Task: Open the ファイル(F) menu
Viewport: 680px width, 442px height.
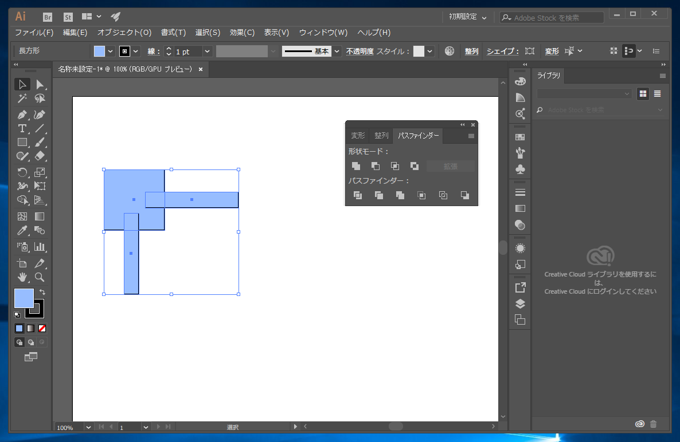Action: (x=34, y=33)
